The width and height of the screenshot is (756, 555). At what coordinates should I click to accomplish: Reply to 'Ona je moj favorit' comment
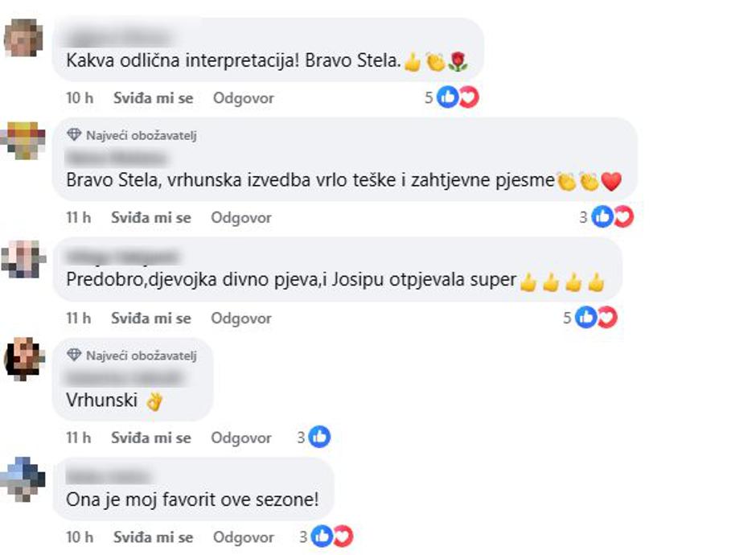tap(243, 536)
